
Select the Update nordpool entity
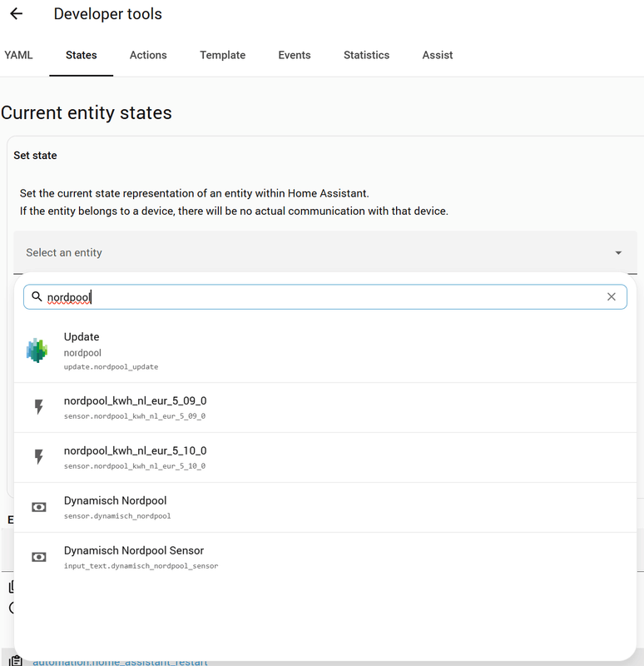click(325, 350)
